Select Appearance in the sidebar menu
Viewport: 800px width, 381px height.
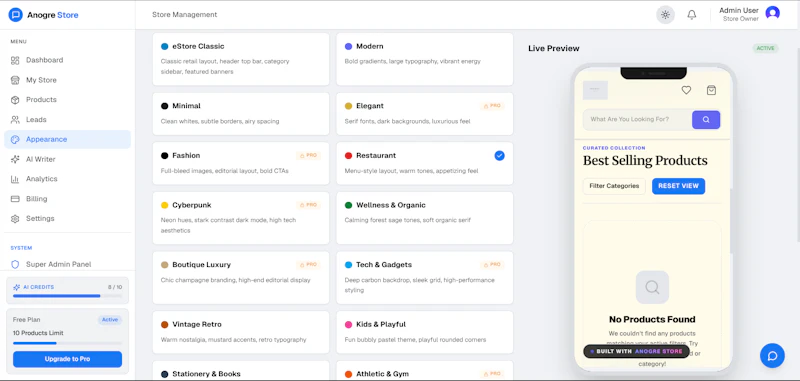(67, 139)
